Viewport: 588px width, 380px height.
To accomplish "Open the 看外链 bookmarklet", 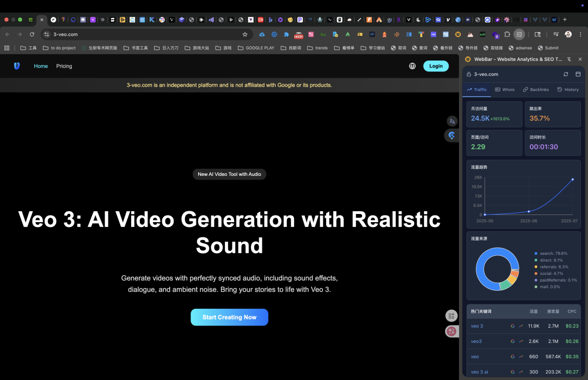I will 443,48.
